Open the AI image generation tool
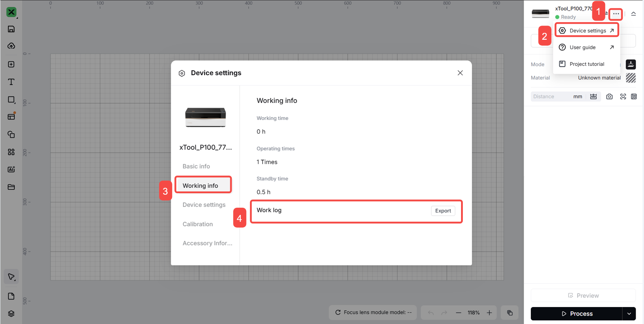 click(x=11, y=169)
